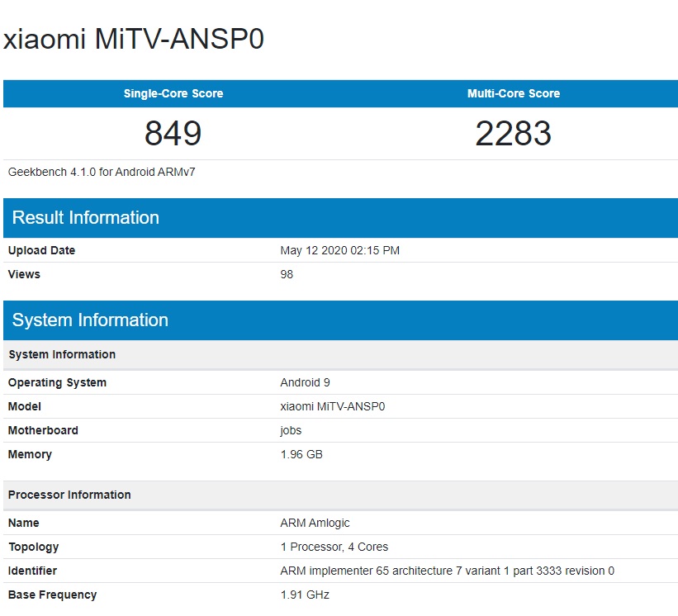This screenshot has width=678, height=616.
Task: Select the Upload Date row label
Action: tap(41, 250)
